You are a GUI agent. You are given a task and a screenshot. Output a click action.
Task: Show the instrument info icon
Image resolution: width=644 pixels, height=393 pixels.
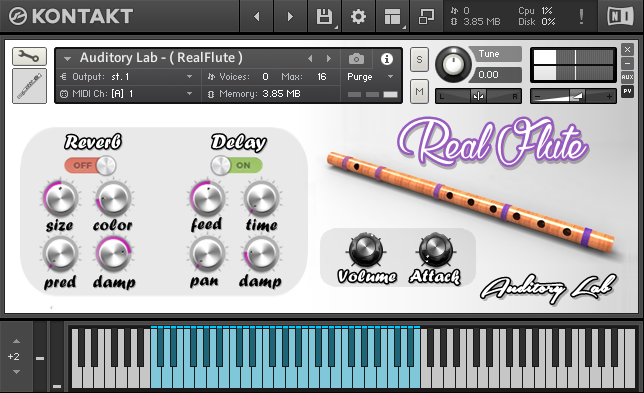pos(386,59)
